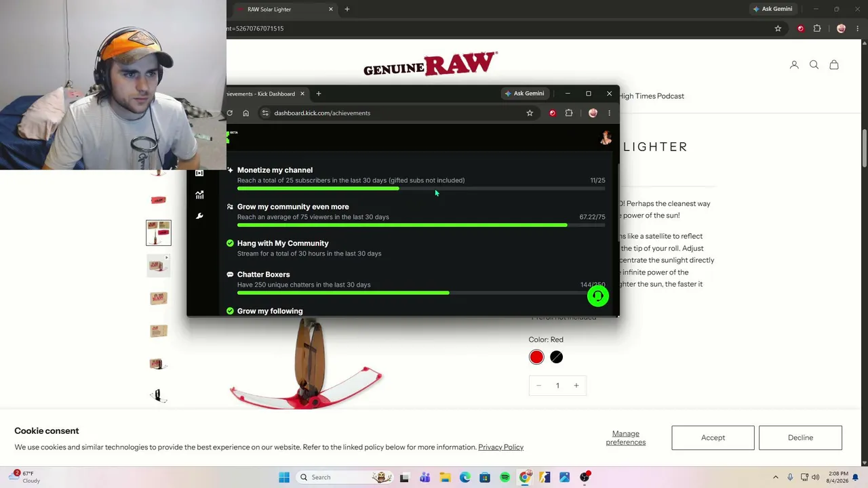This screenshot has width=868, height=488.
Task: Click the red extension icon in Kick window
Action: click(x=553, y=113)
